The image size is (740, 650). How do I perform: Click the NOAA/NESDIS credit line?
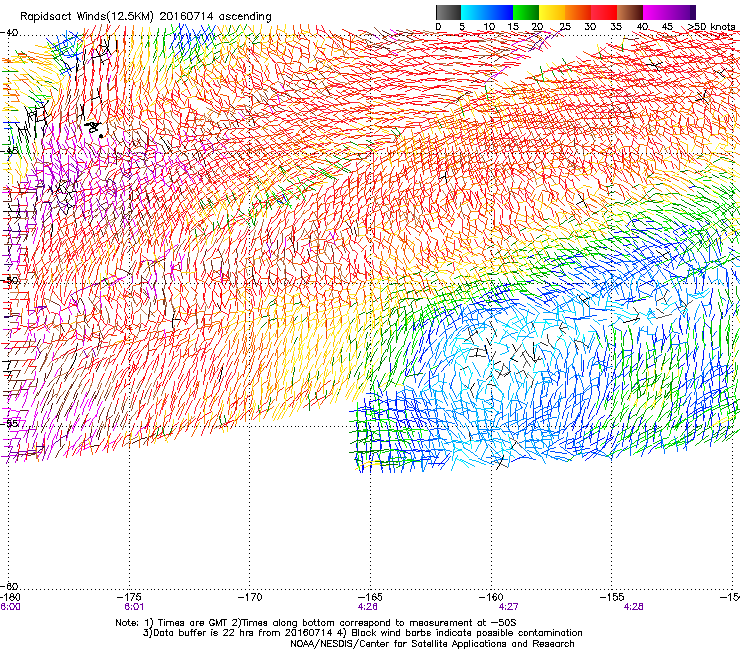click(432, 644)
